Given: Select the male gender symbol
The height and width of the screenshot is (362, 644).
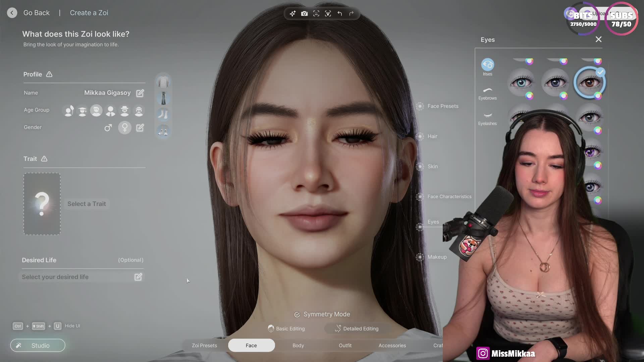Looking at the screenshot, I should (108, 128).
